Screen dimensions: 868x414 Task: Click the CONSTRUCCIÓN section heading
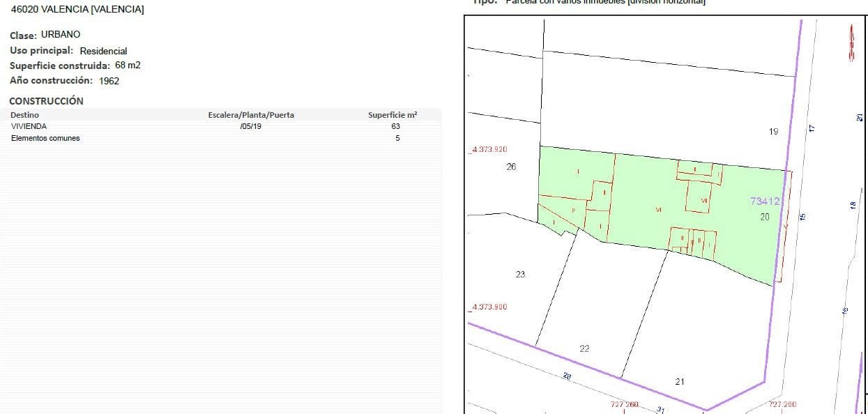click(x=46, y=101)
